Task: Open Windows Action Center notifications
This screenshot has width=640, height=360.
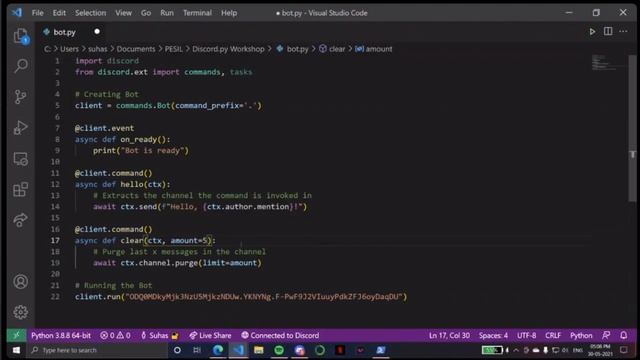Action: pyautogui.click(x=624, y=350)
